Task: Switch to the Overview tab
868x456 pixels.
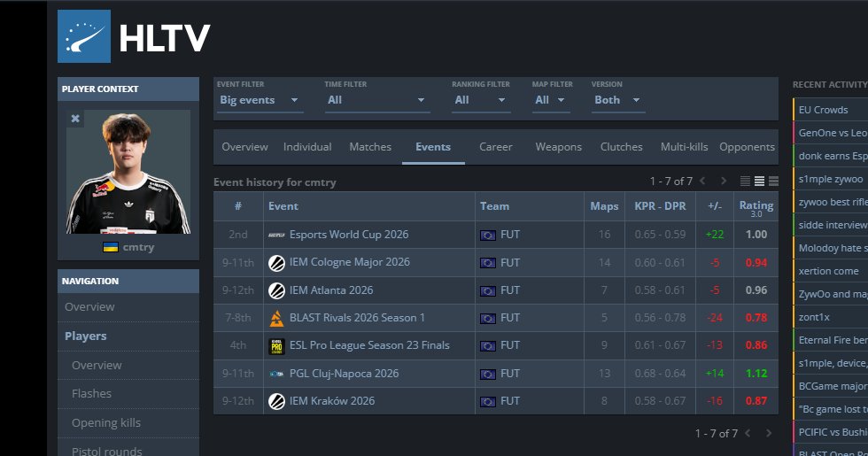Action: click(x=244, y=147)
